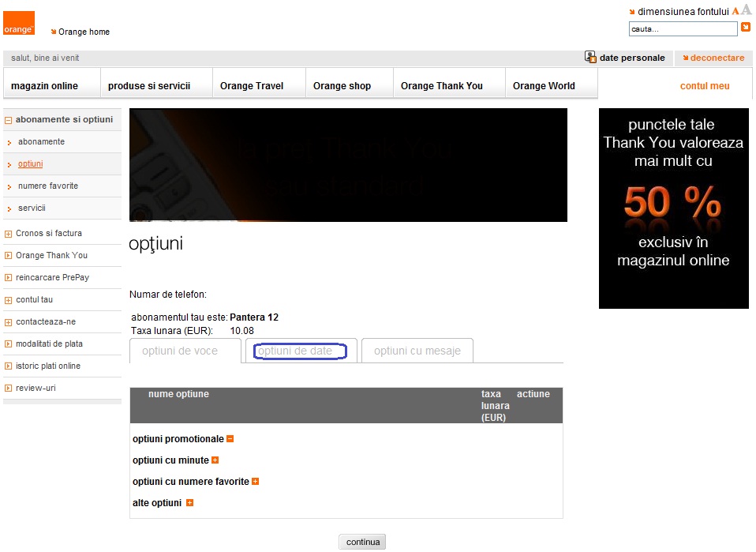
Task: Collapse optiuni promotionale group
Action: (230, 438)
